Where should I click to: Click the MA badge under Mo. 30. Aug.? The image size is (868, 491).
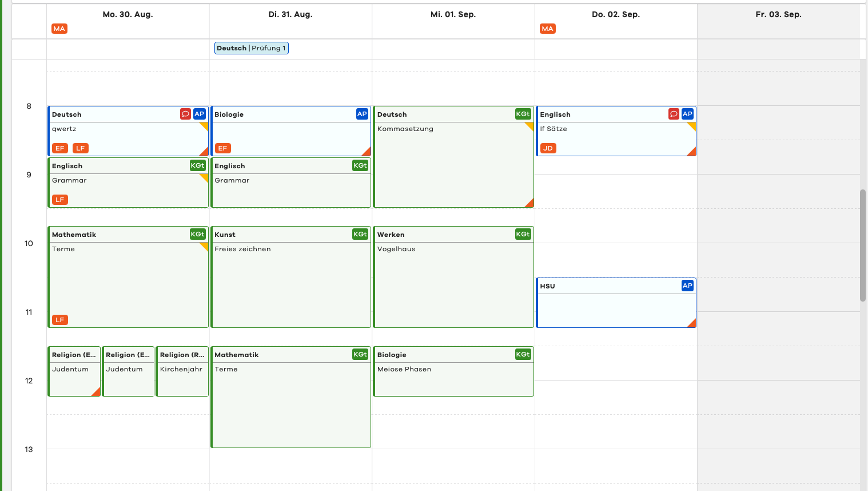click(59, 29)
